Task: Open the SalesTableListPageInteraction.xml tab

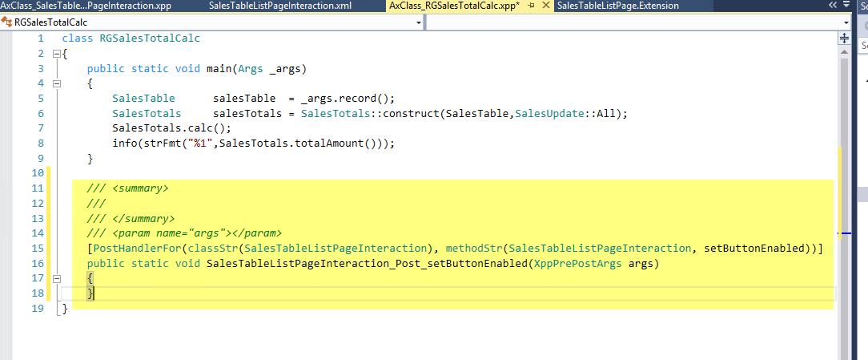Action: [x=279, y=6]
